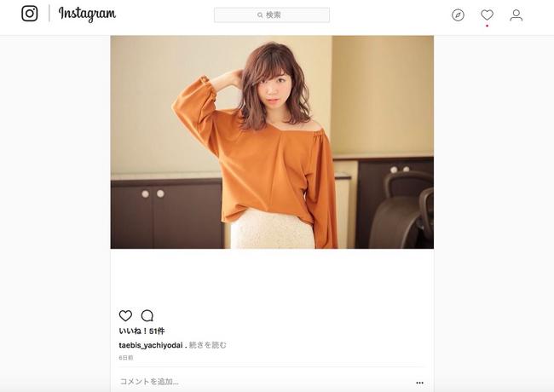Open the Instagram wordmark home link

(x=87, y=14)
